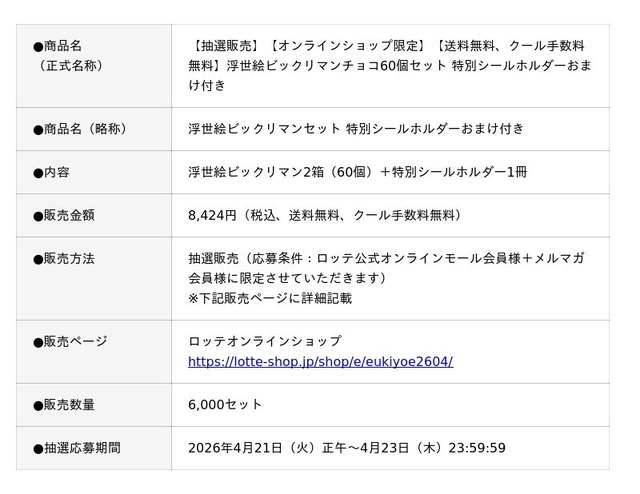Image resolution: width=640 pixels, height=494 pixels.
Task: Click the 内容 row label
Action: pos(56,172)
